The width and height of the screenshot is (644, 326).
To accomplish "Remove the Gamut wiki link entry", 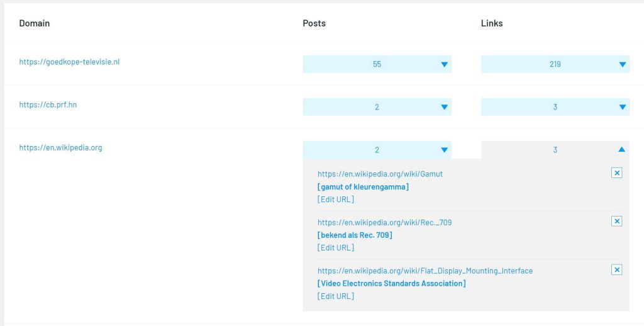I will pyautogui.click(x=616, y=172).
